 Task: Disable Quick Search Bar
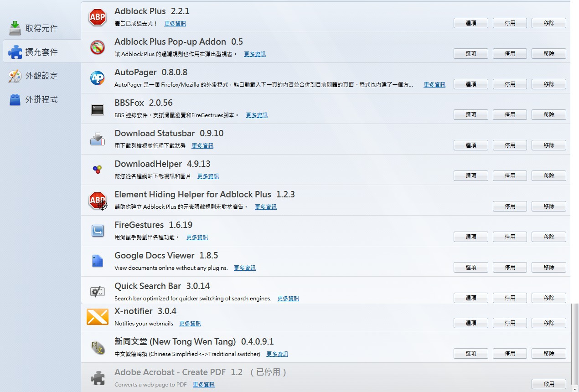pos(510,298)
